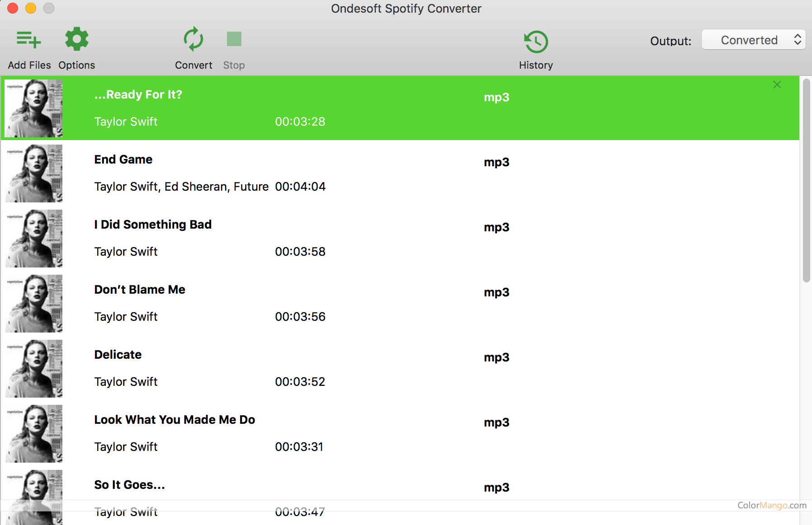Select the I Did Something Bad title
812x525 pixels.
tap(153, 225)
